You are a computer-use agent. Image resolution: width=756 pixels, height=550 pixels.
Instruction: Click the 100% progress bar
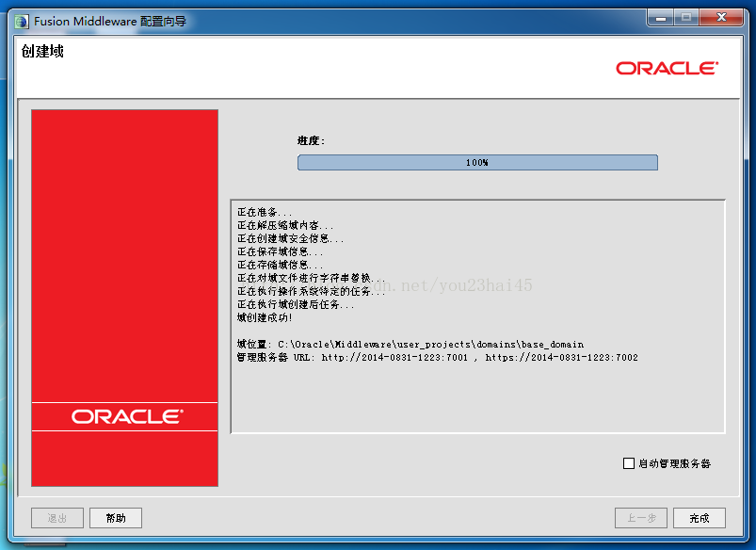click(x=477, y=163)
